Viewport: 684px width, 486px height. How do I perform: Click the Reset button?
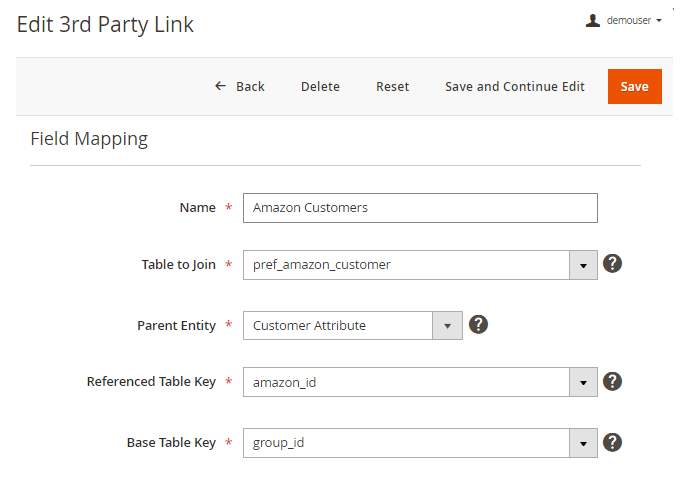click(x=392, y=86)
